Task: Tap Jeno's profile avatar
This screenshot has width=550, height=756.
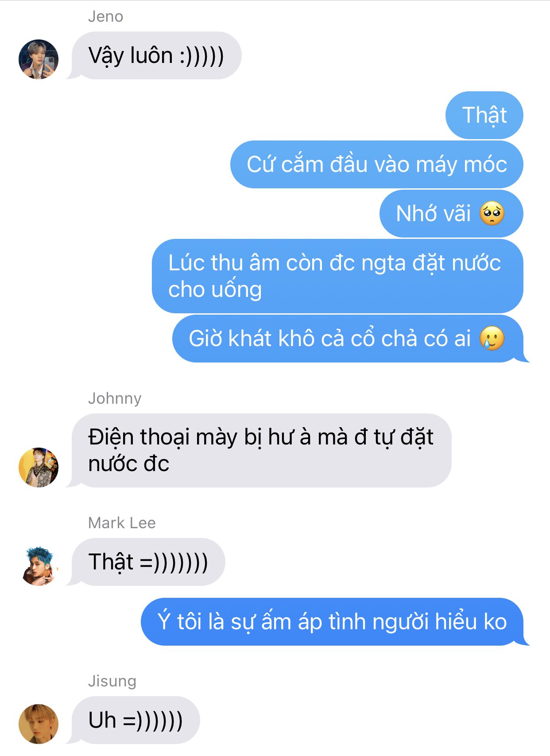Action: (x=39, y=59)
